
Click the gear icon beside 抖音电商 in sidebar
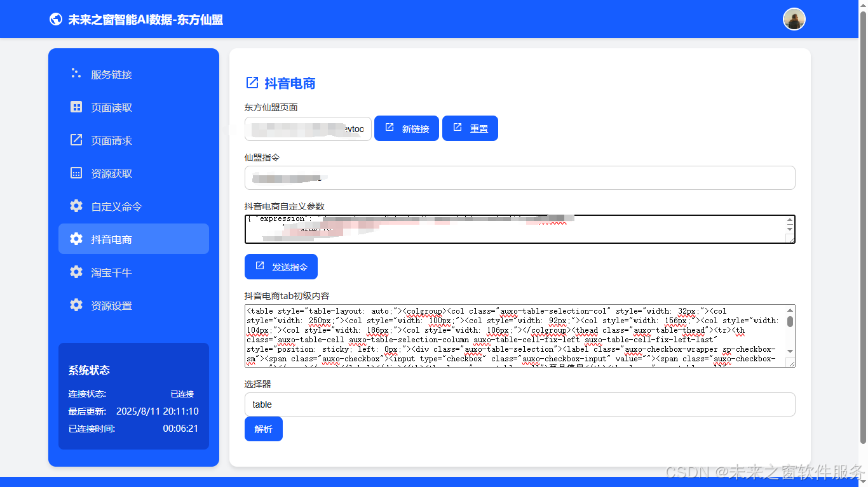point(76,239)
